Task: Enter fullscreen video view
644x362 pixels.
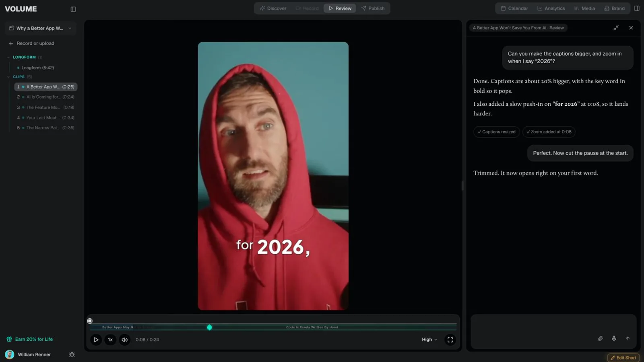Action: tap(450, 339)
